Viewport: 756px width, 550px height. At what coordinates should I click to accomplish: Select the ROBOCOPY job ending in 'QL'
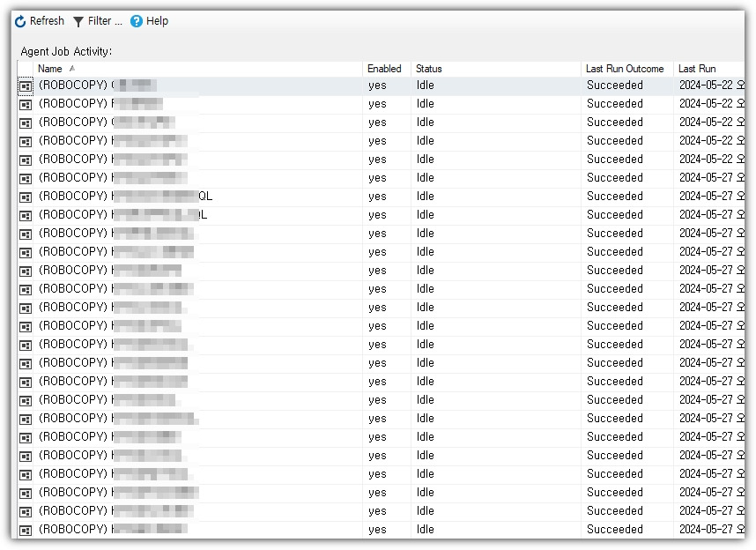(x=125, y=196)
